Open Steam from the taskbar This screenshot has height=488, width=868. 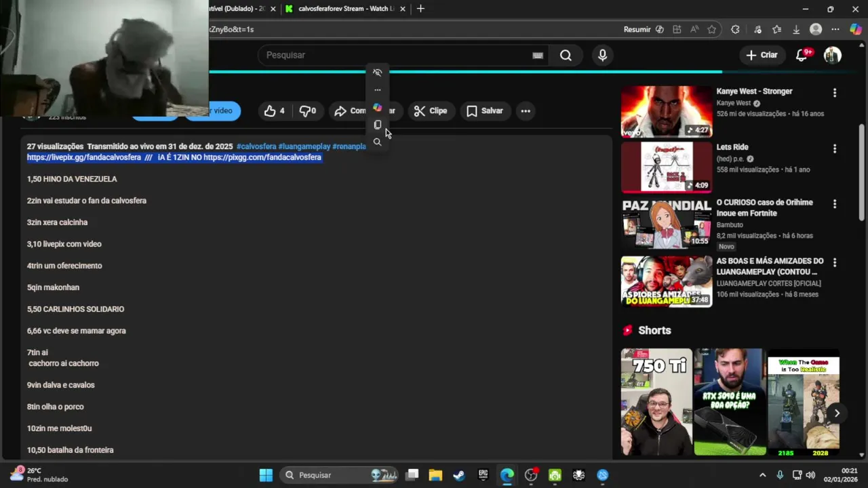coord(459,475)
